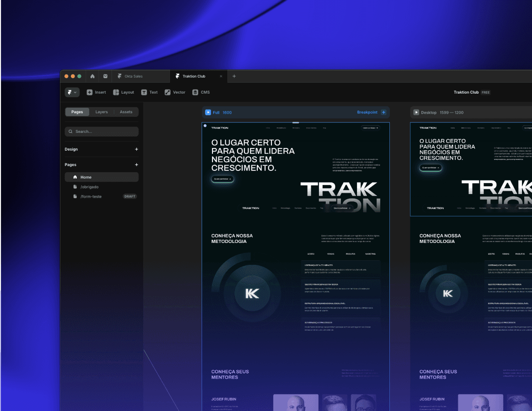The width and height of the screenshot is (532, 411).
Task: Click the Quero participar button in Desktop frame
Action: (431, 168)
